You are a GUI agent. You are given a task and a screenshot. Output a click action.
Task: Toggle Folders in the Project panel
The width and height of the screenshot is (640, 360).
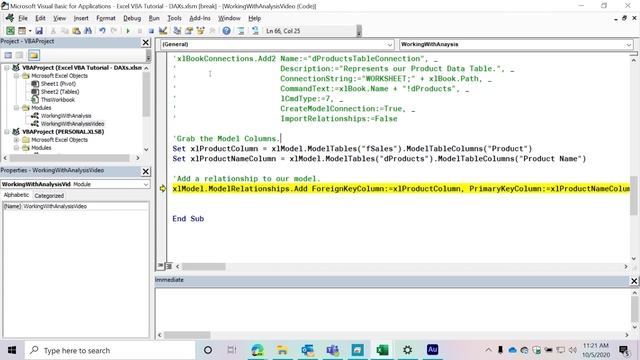pos(34,55)
